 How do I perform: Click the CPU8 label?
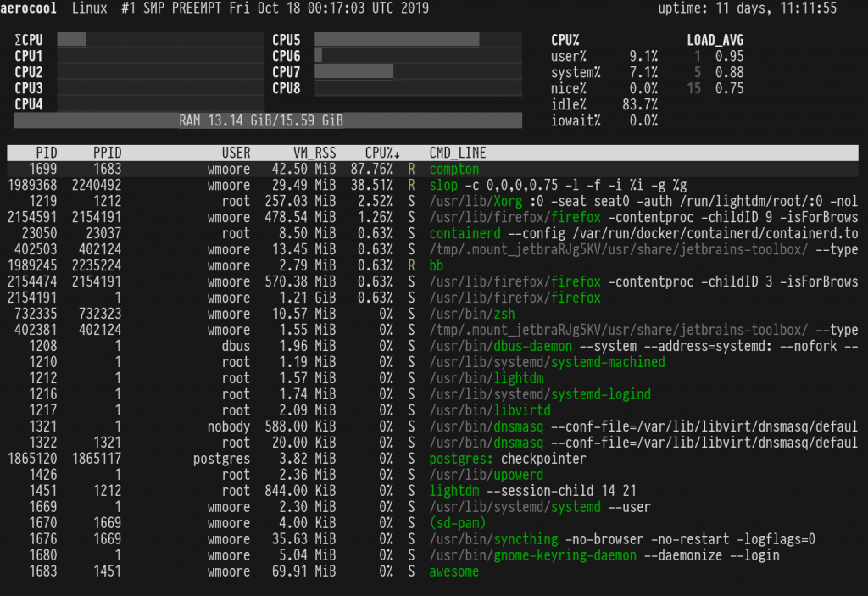click(x=287, y=88)
